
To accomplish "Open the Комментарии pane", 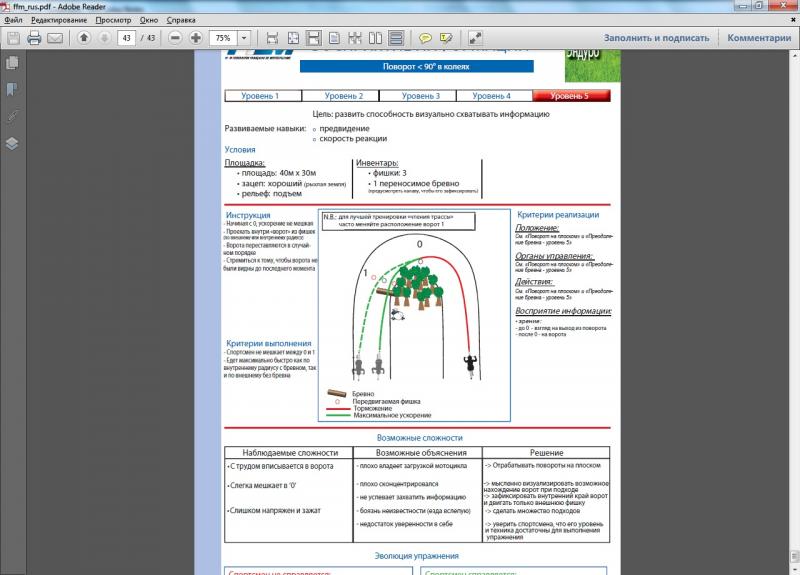I will [x=759, y=38].
